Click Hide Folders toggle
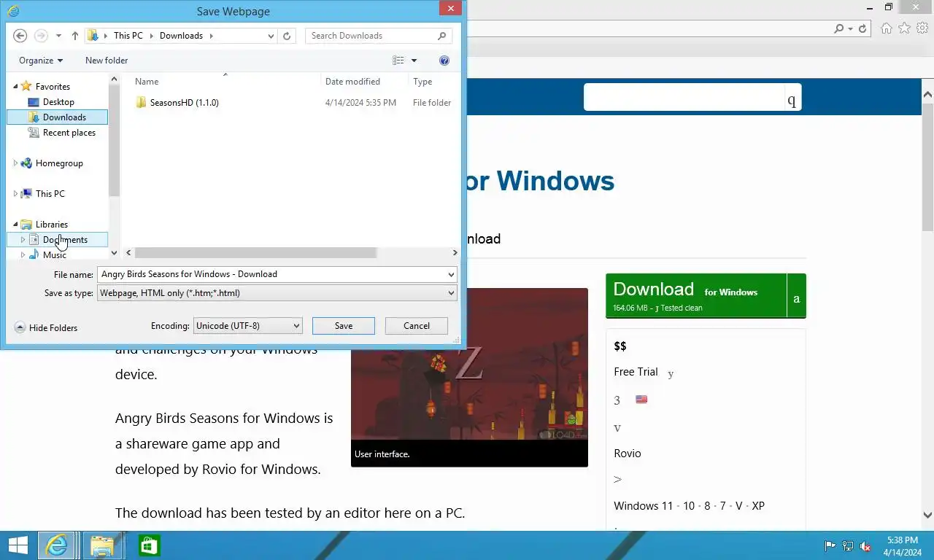 tap(46, 328)
